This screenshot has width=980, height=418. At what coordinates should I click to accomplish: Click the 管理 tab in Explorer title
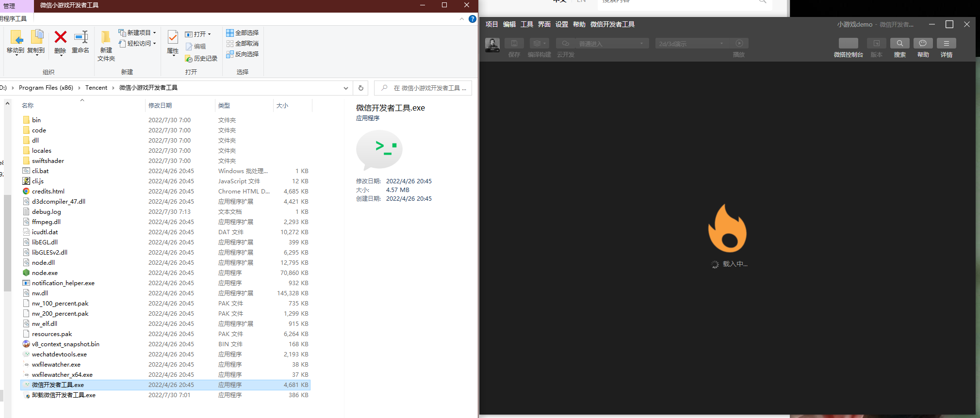pos(10,6)
